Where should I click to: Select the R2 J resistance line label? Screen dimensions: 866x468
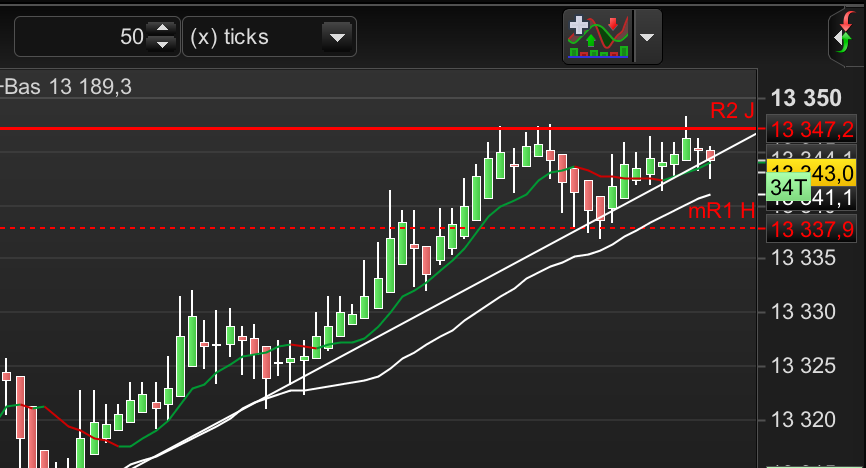pos(732,111)
